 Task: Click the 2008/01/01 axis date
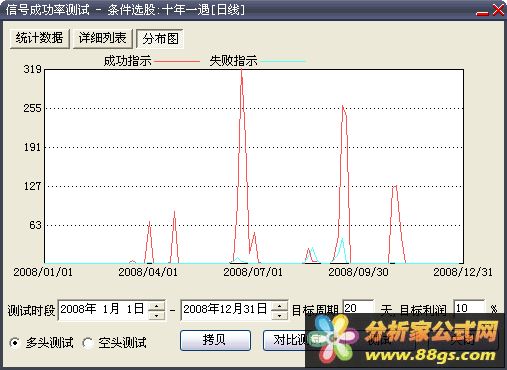click(43, 272)
